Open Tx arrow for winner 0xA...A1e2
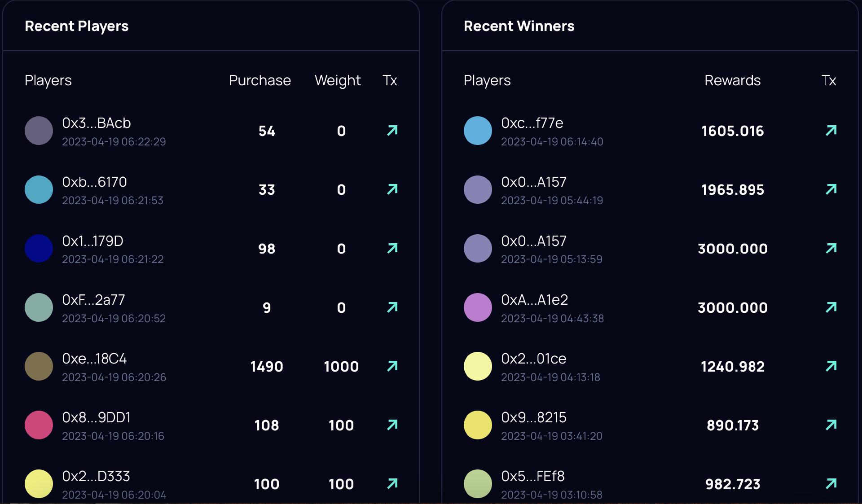This screenshot has height=504, width=862. [x=831, y=307]
